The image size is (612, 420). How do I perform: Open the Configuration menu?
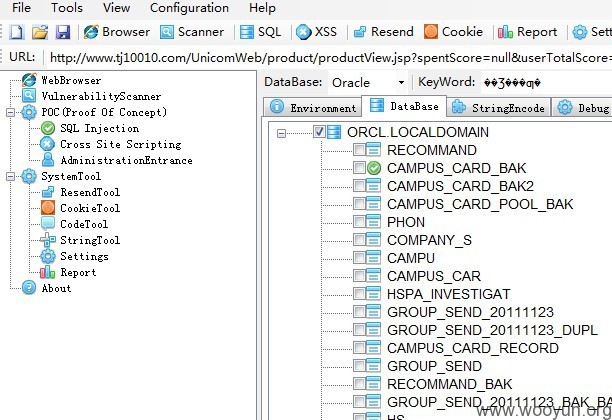[x=189, y=8]
